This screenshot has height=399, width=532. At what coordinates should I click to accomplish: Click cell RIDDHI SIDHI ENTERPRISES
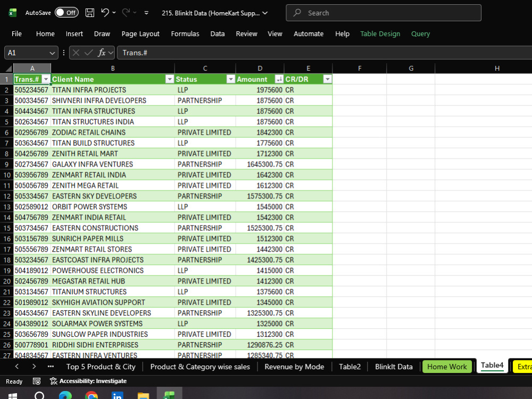tap(113, 345)
